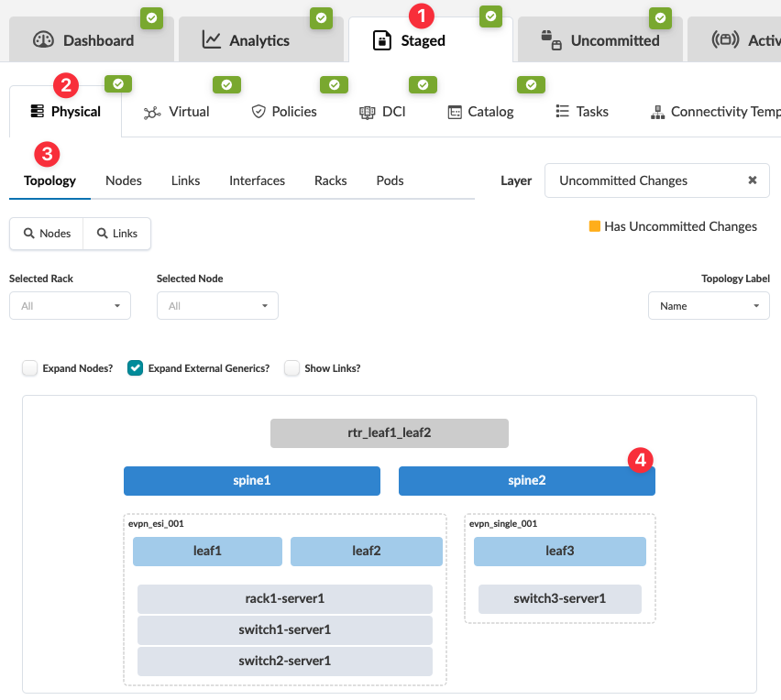Select the Staged tab
The height and width of the screenshot is (700, 781).
click(x=430, y=39)
